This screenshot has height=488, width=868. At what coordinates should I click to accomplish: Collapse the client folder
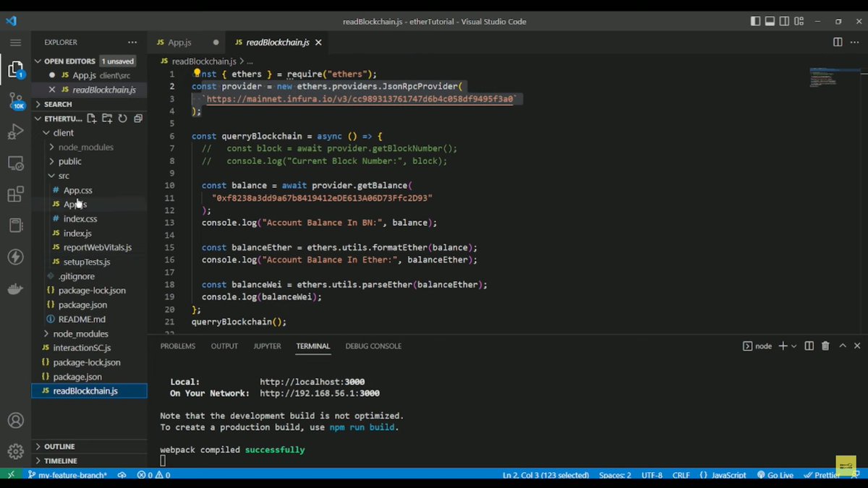coord(90,133)
